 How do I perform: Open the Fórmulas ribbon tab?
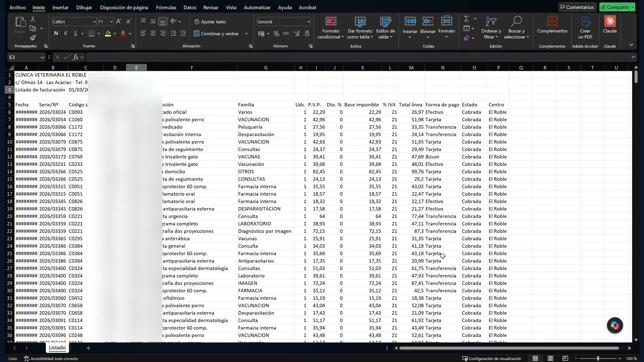(x=166, y=7)
